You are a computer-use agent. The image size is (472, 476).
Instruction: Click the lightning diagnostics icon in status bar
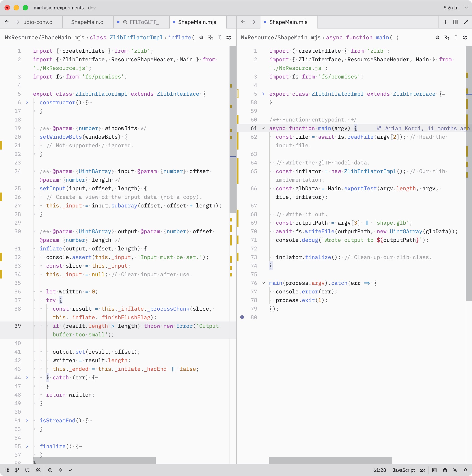(x=60, y=470)
